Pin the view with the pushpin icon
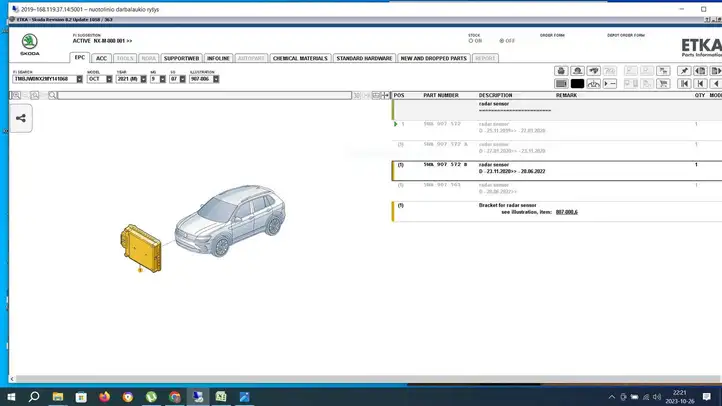Image resolution: width=722 pixels, height=406 pixels. coord(684,71)
